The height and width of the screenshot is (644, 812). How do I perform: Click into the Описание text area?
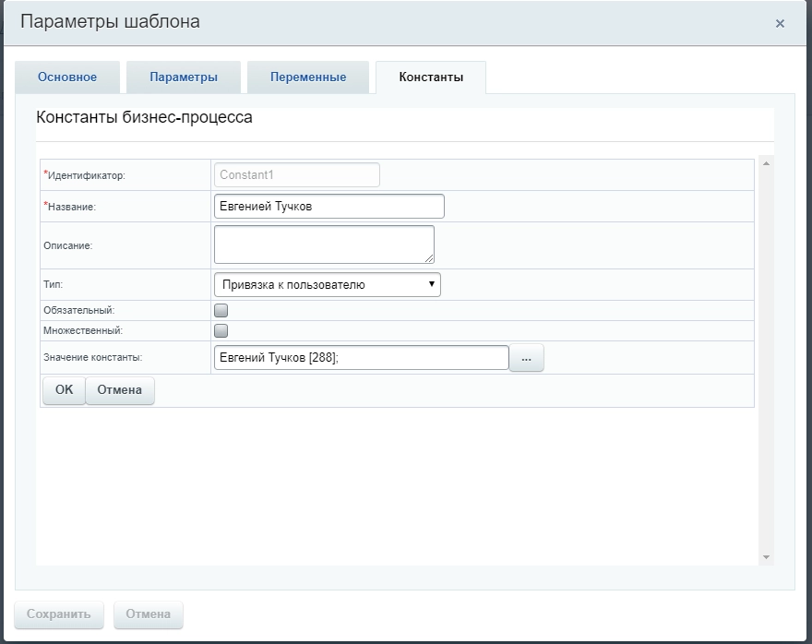coord(323,244)
